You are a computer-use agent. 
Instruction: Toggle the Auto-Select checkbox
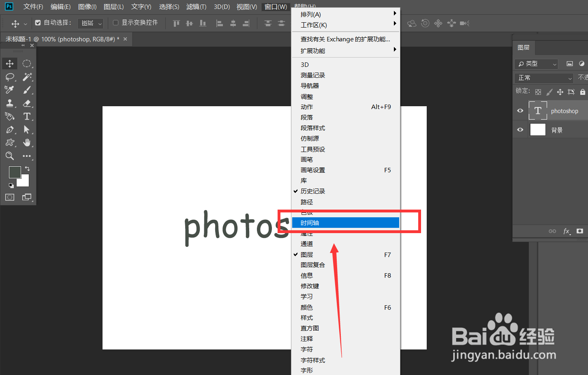pyautogui.click(x=38, y=23)
